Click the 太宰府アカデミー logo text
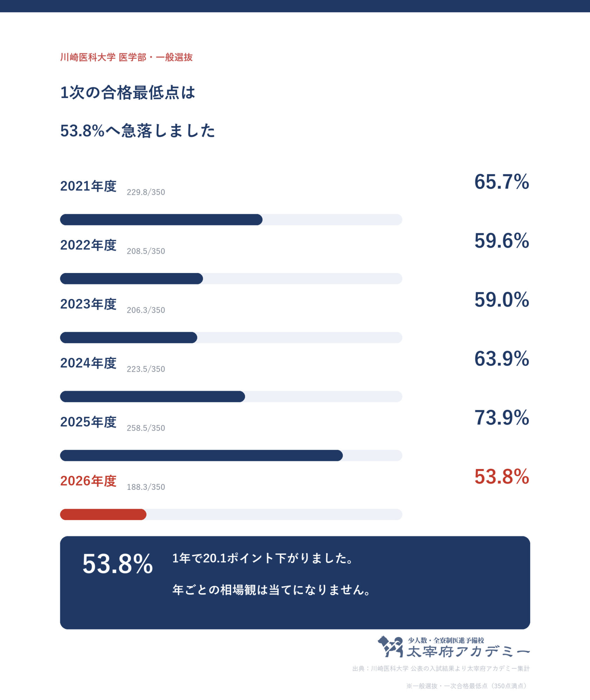 (x=468, y=651)
